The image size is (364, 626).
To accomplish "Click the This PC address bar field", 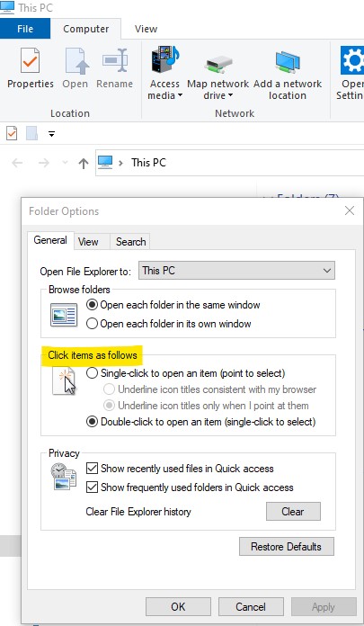I will (x=229, y=163).
